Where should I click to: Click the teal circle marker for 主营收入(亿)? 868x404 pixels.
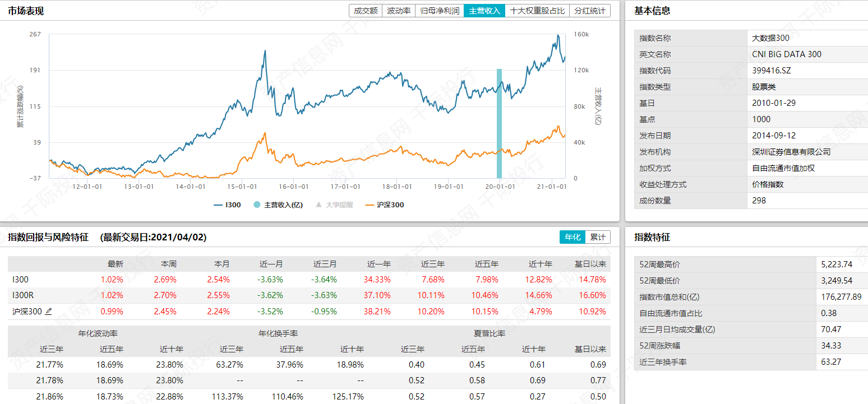[257, 205]
